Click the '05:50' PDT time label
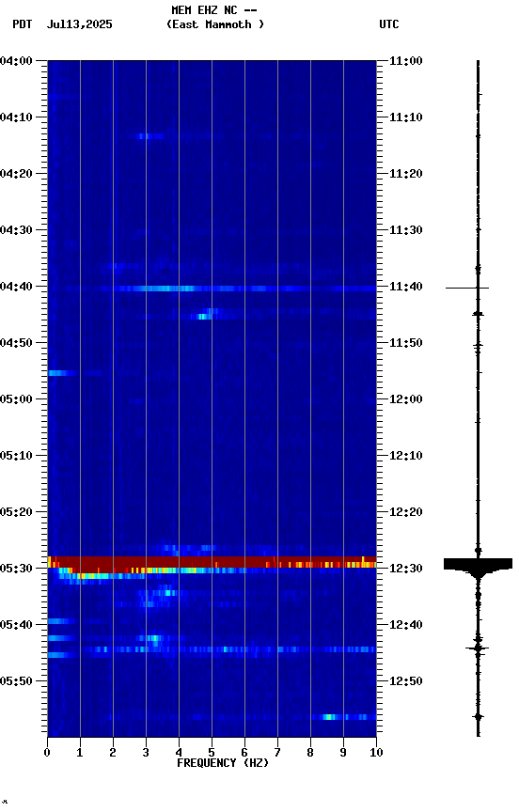 pyautogui.click(x=16, y=681)
